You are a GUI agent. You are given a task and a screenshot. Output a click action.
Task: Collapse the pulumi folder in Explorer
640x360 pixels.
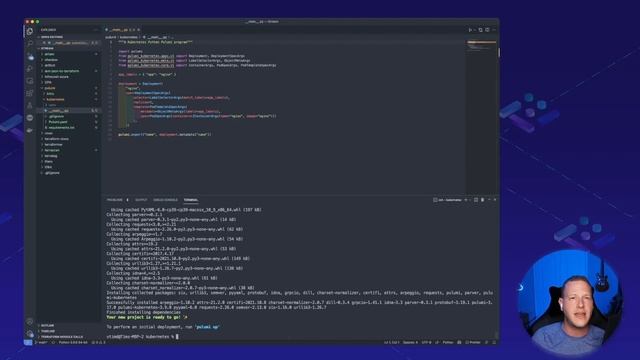tap(50, 88)
